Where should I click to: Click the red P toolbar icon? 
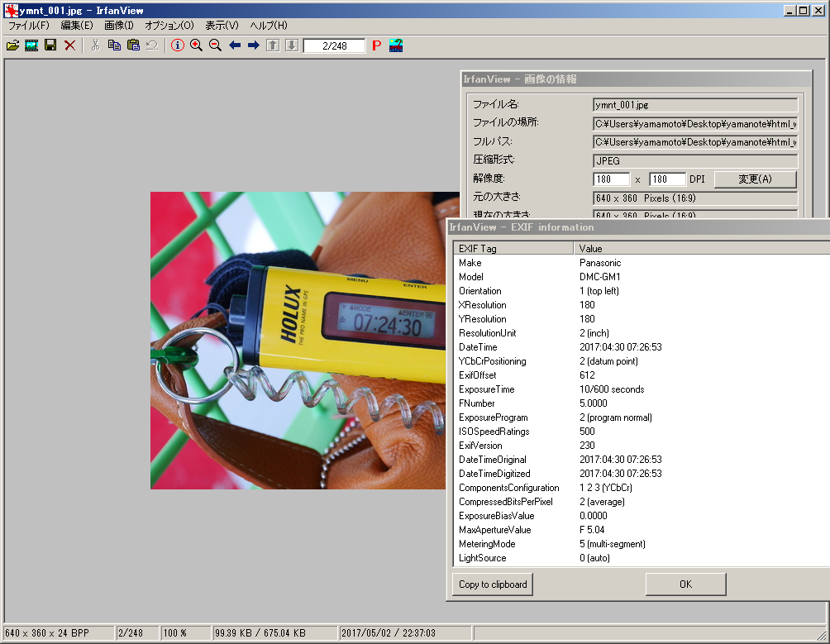[x=376, y=45]
